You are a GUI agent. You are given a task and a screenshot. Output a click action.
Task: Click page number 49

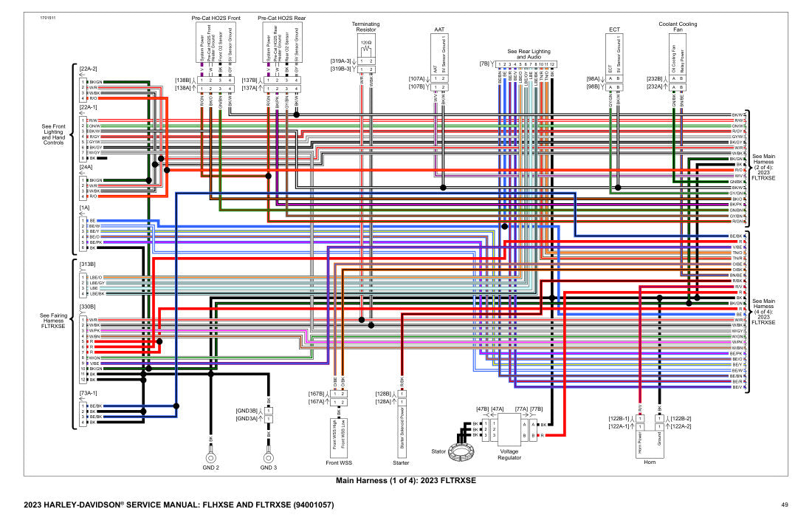click(785, 505)
